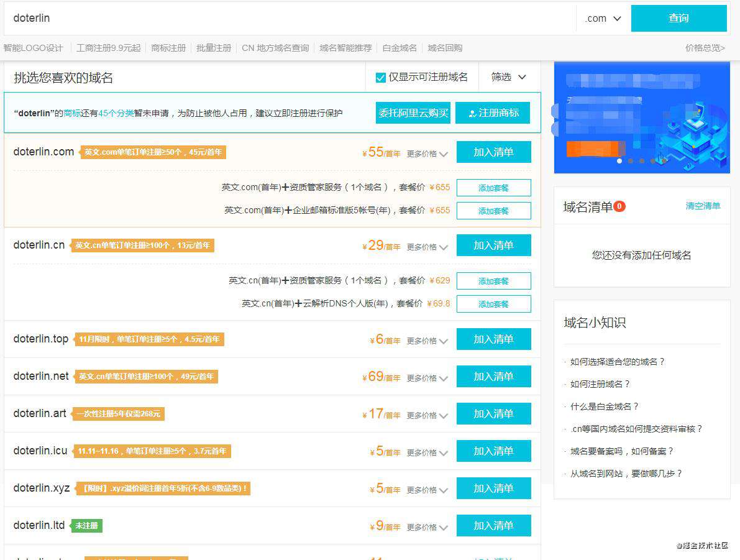740x560 pixels.
Task: Expand 更多价格 for doterlin.art
Action: coord(427,416)
